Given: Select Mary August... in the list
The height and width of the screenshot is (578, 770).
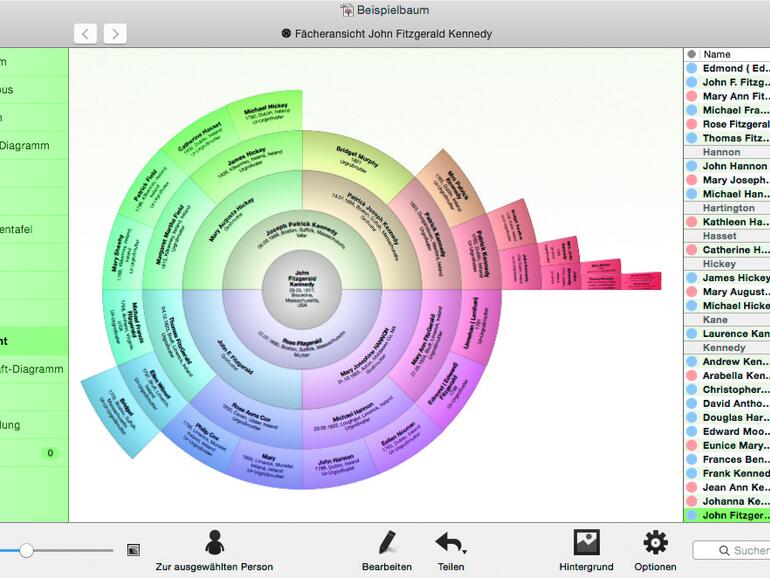Looking at the screenshot, I should (727, 292).
